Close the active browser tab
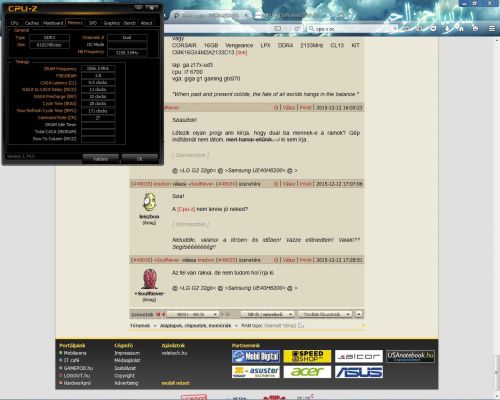Image resolution: width=500 pixels, height=400 pixels. tap(246, 15)
